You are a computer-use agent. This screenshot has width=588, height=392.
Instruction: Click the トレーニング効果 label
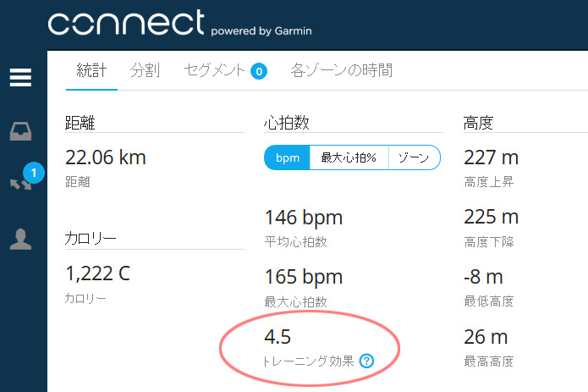309,361
